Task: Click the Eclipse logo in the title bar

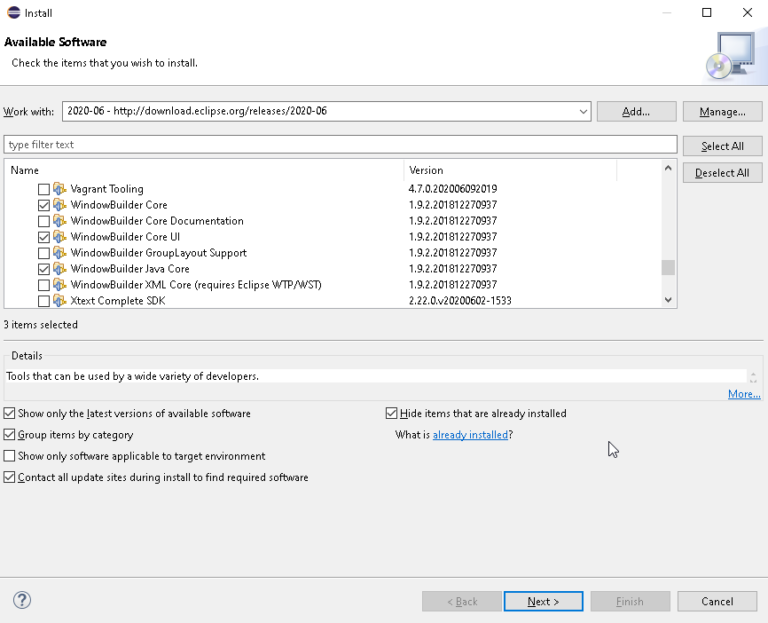Action: (x=14, y=12)
